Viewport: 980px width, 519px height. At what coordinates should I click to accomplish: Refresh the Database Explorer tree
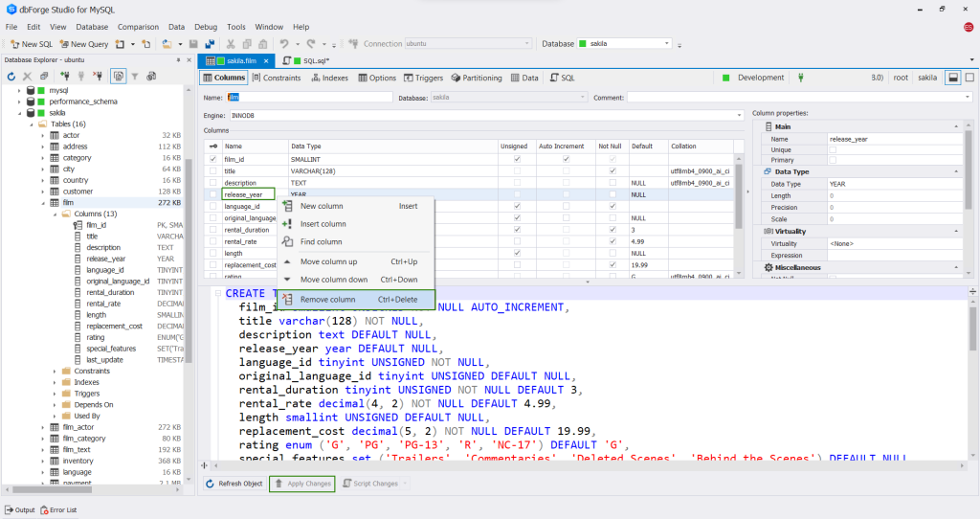(x=11, y=77)
